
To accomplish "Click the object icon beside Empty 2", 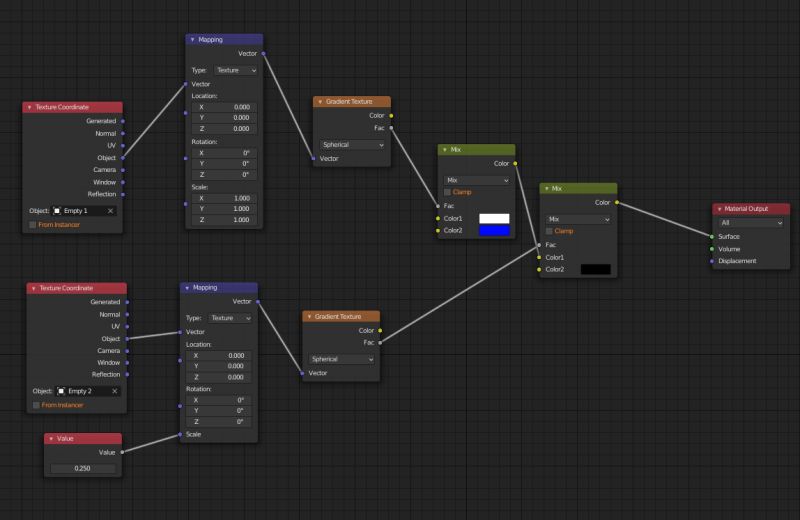I will pos(61,391).
